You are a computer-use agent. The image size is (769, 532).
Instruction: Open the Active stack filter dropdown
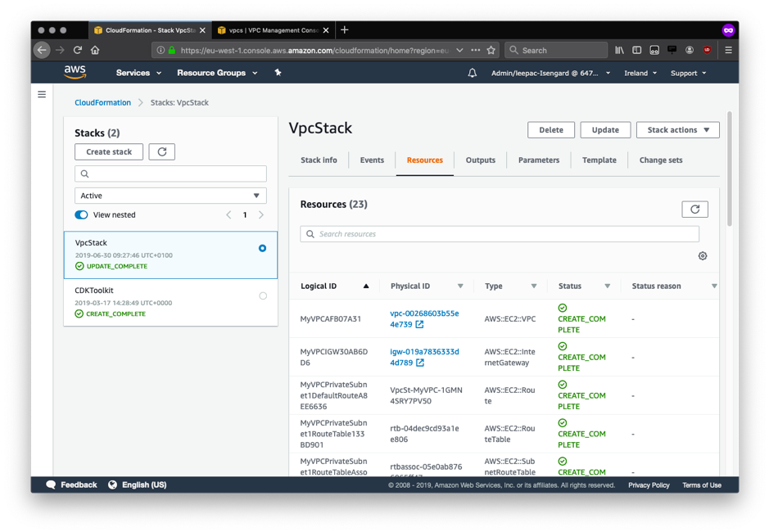(x=170, y=196)
